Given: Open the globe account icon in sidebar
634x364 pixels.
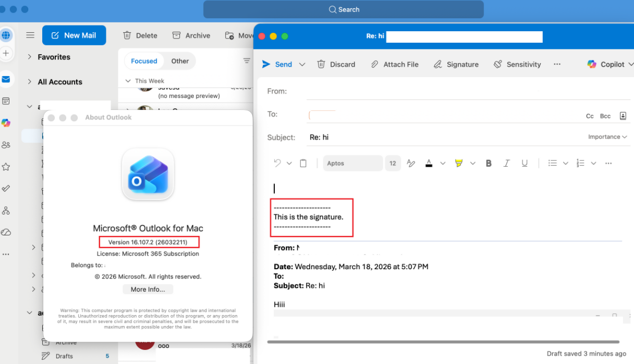Looking at the screenshot, I should click(x=6, y=35).
